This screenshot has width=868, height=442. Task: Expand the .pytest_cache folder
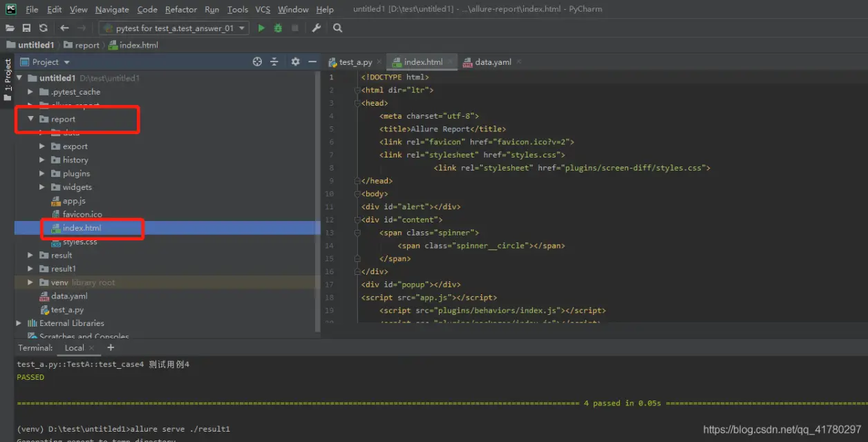click(30, 92)
